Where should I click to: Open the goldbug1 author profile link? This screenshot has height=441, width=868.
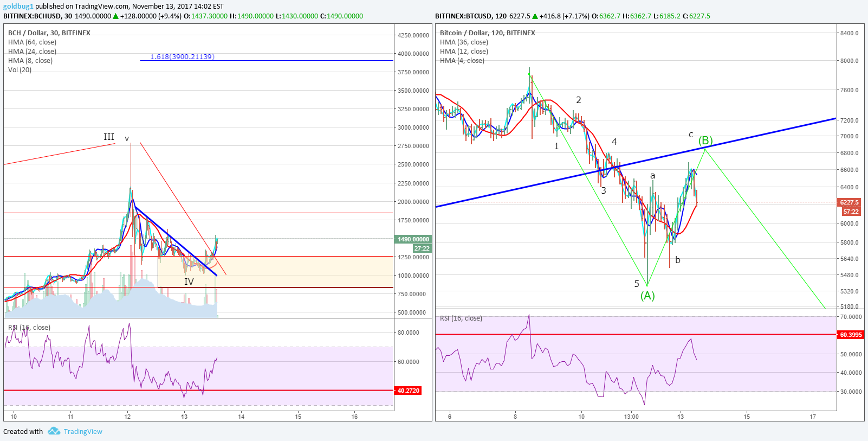pos(18,7)
